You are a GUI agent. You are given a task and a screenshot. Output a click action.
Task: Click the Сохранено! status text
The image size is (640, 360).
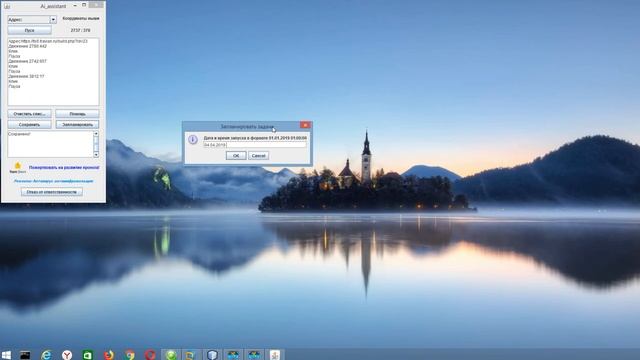tap(19, 134)
